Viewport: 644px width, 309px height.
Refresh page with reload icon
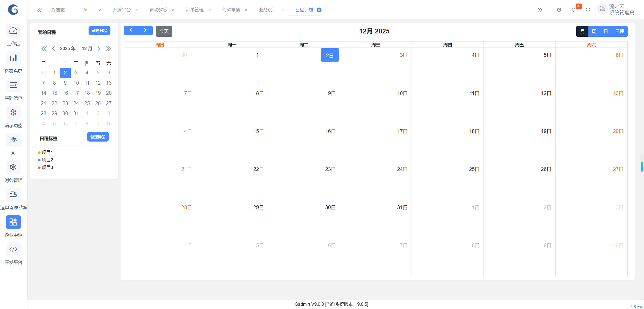click(559, 10)
